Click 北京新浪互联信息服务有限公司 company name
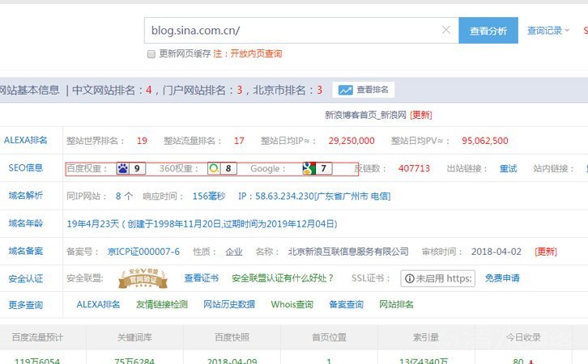Viewport: 588px width, 364px height. pyautogui.click(x=348, y=252)
